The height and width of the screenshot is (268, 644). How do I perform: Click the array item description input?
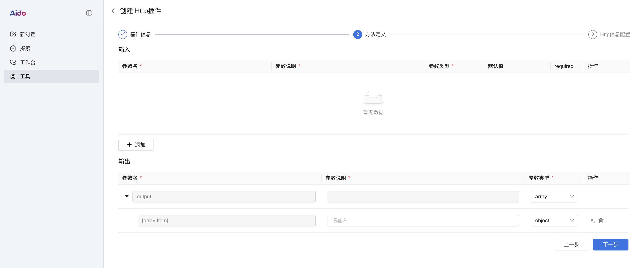click(423, 221)
